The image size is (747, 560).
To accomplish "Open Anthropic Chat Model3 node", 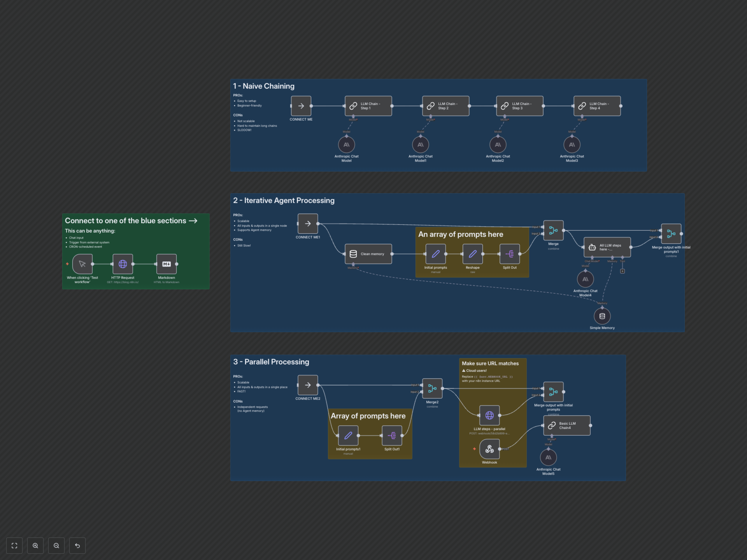I will click(x=572, y=145).
